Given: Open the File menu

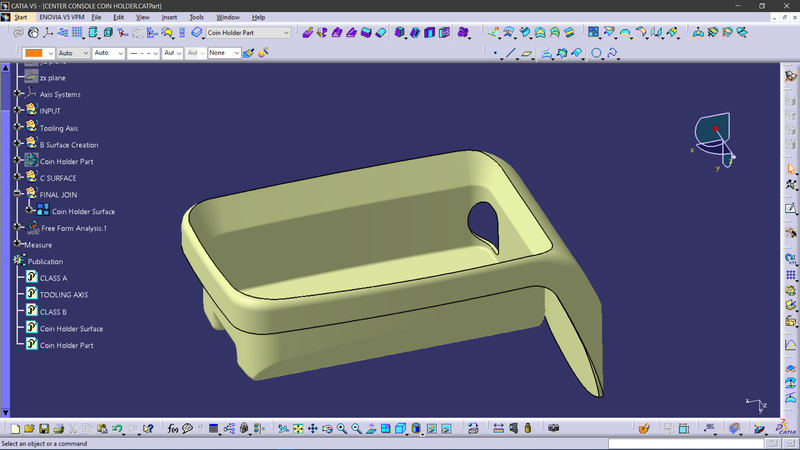Looking at the screenshot, I should 96,17.
